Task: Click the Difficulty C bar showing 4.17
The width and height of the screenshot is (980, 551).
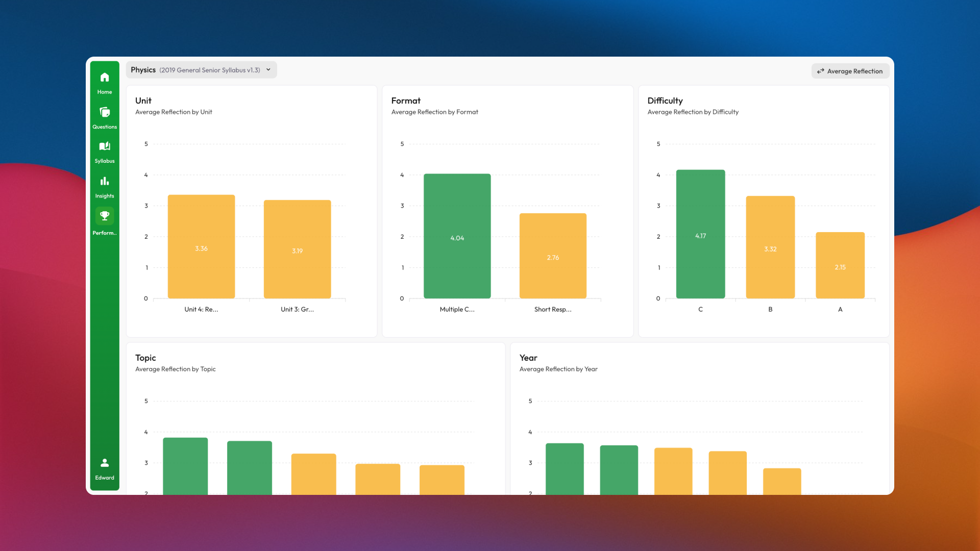Action: pos(700,235)
